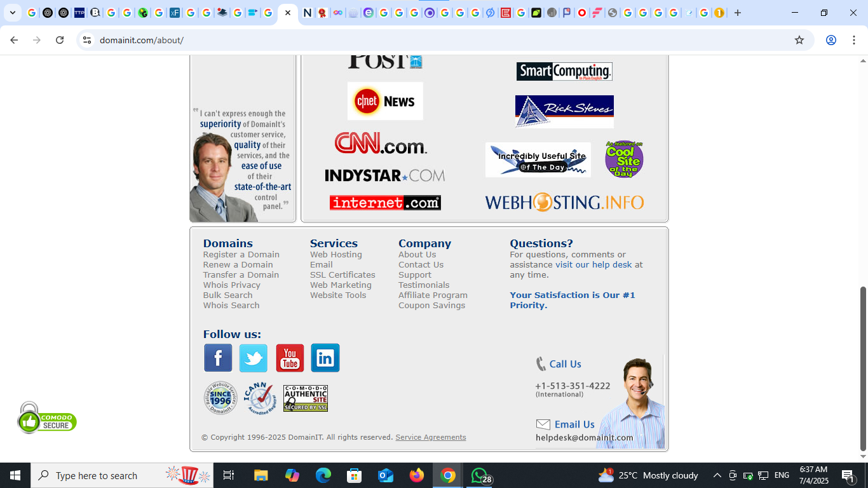Viewport: 868px width, 488px height.
Task: Close the active browser tab
Action: click(288, 13)
